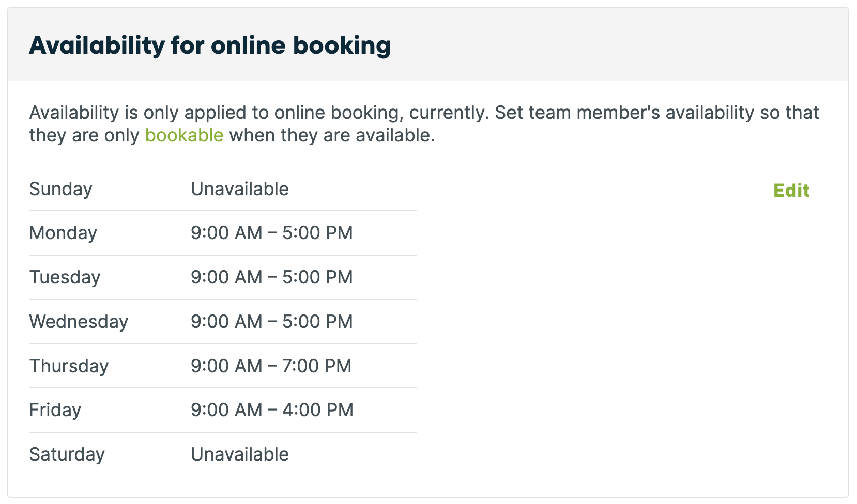Select the Monday row label
857x504 pixels.
coord(63,233)
